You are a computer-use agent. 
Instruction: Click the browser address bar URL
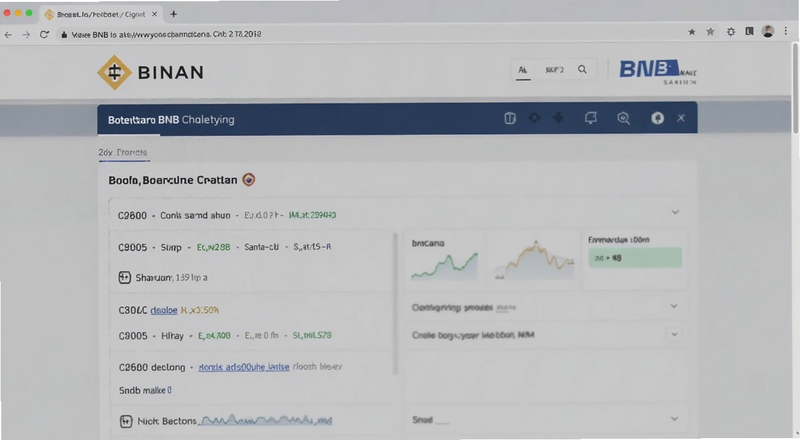(x=166, y=34)
